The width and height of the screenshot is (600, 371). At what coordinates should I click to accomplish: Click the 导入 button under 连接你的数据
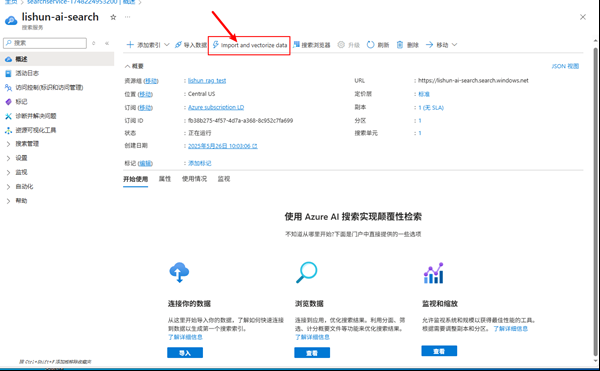(x=185, y=353)
